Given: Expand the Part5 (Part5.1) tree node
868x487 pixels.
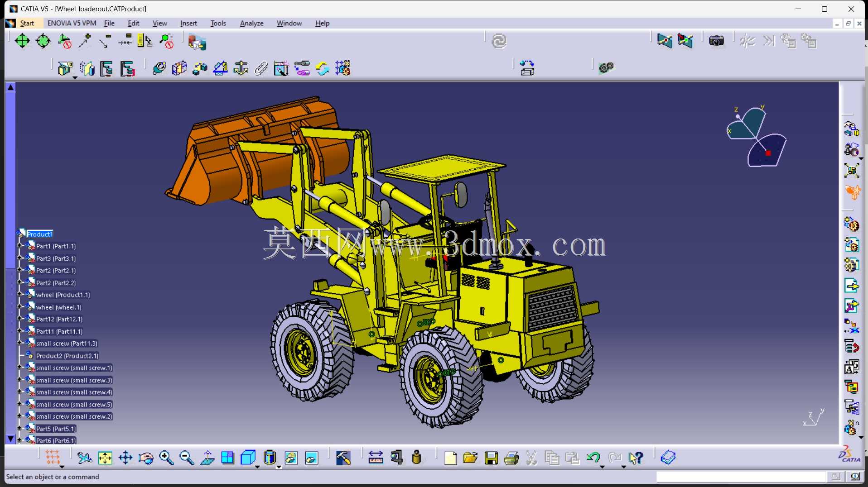Looking at the screenshot, I should (x=19, y=429).
